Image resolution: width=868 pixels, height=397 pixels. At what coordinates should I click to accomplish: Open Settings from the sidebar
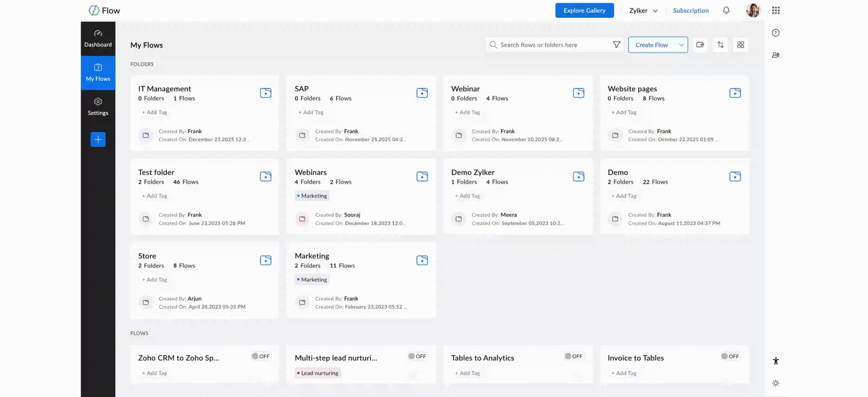[x=98, y=107]
